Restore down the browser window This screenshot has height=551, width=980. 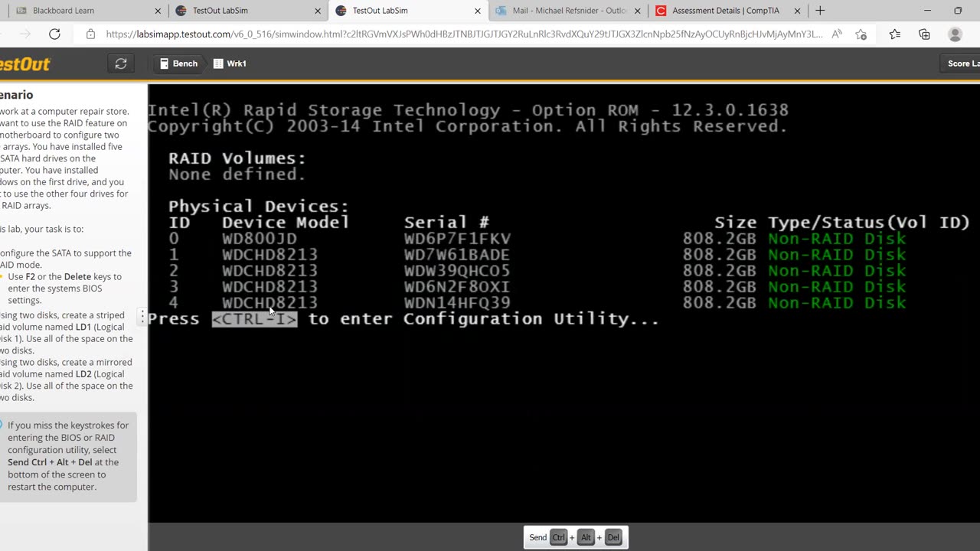(x=958, y=11)
